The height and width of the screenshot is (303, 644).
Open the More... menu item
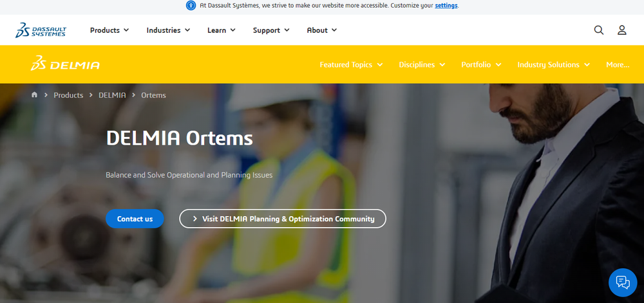pos(618,64)
